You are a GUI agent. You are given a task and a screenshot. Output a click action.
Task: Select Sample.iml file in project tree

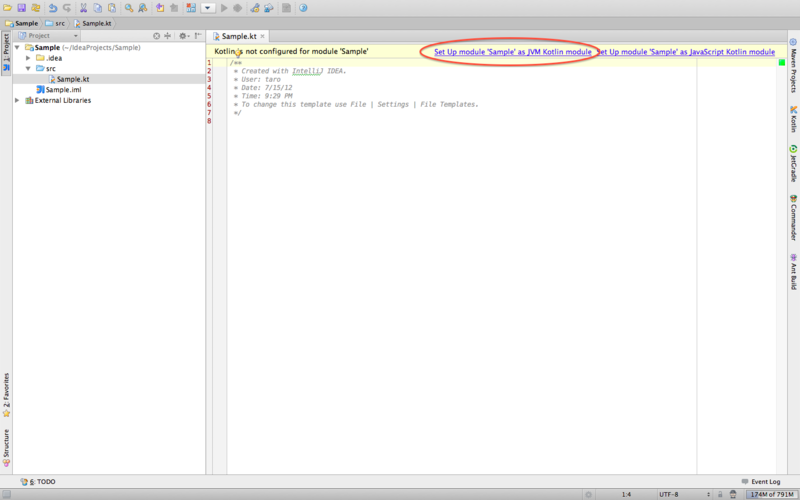[59, 90]
